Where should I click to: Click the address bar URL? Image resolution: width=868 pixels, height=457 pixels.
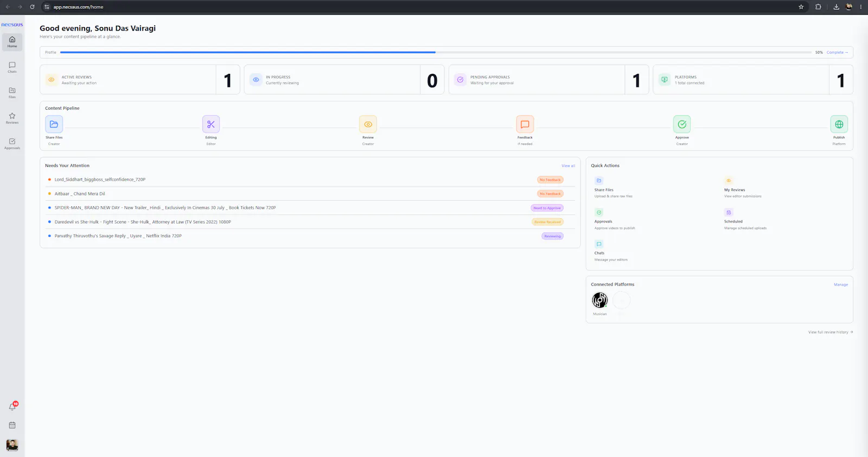point(78,7)
